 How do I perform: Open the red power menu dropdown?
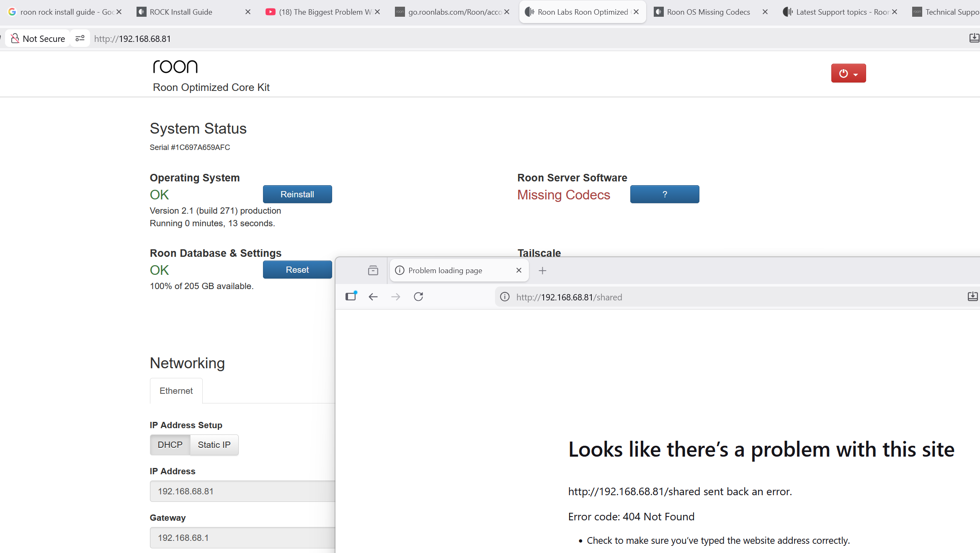[x=848, y=73]
